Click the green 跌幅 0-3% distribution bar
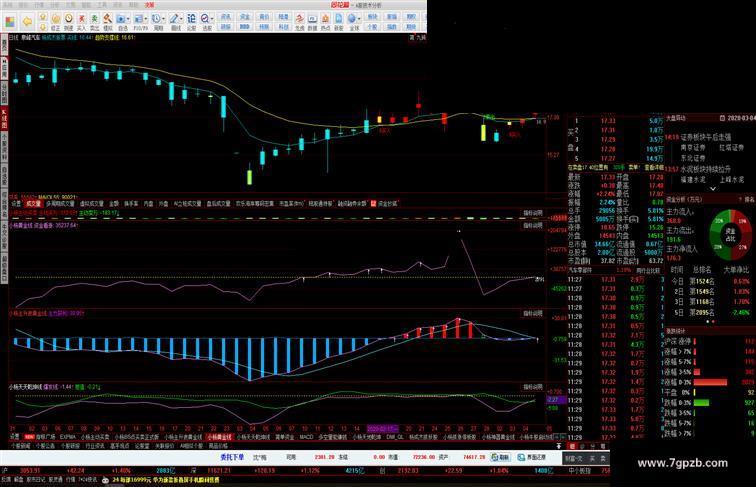Image resolution: width=756 pixels, height=487 pixels. coord(701,402)
